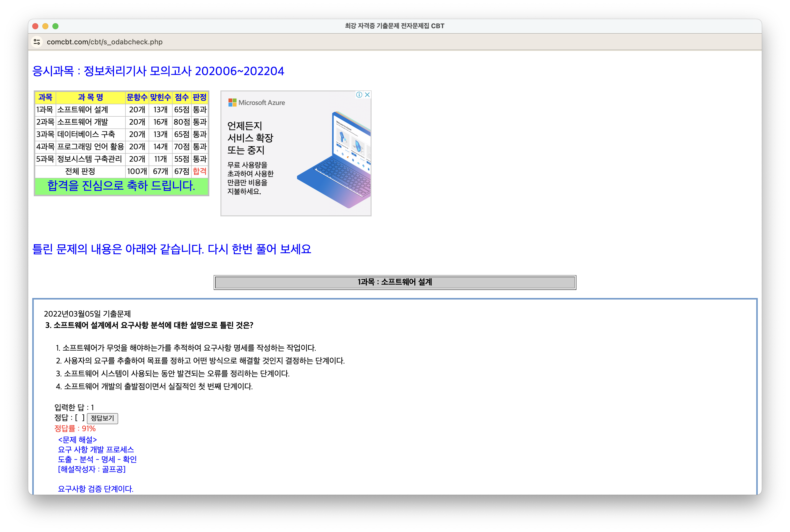
Task: Click the ad info (i) icon
Action: tap(359, 95)
